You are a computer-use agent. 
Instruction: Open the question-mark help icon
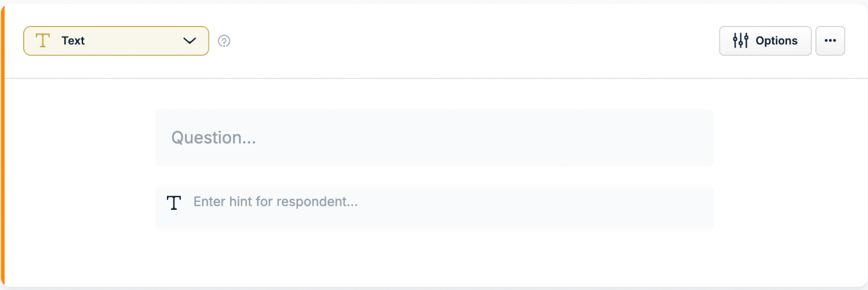click(x=224, y=41)
